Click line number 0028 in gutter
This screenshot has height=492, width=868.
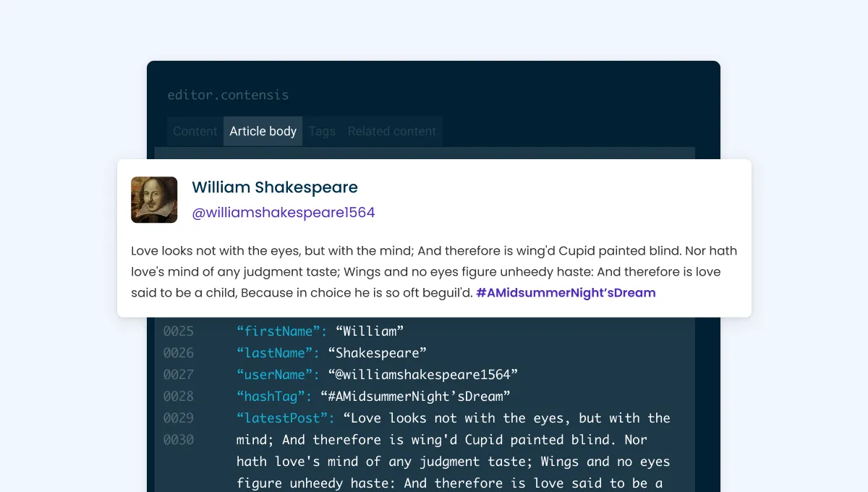click(179, 396)
